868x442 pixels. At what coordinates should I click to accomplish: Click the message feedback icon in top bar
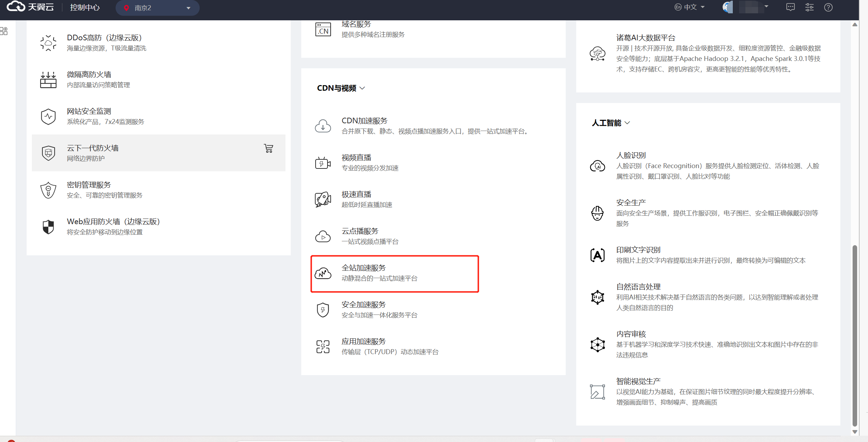pyautogui.click(x=790, y=7)
